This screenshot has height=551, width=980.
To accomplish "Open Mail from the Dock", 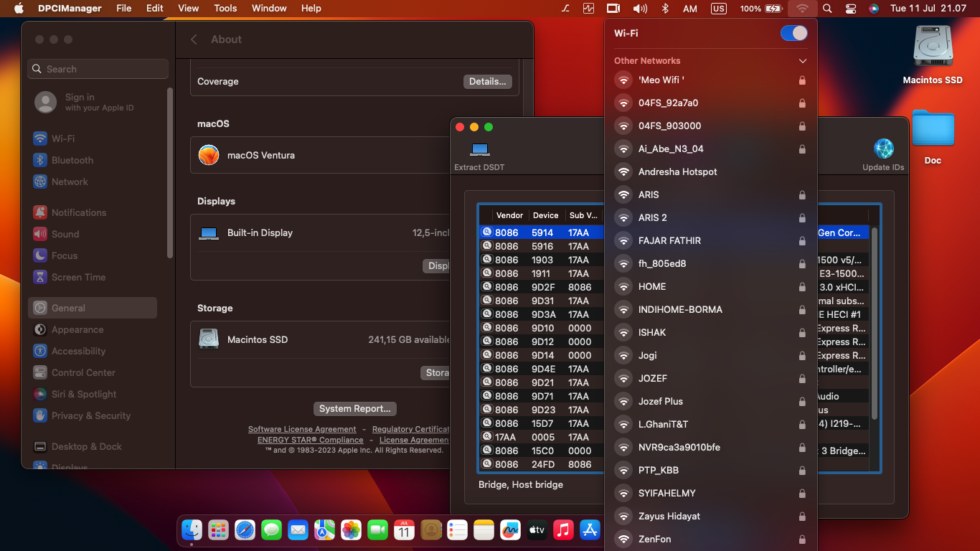I will [x=298, y=530].
